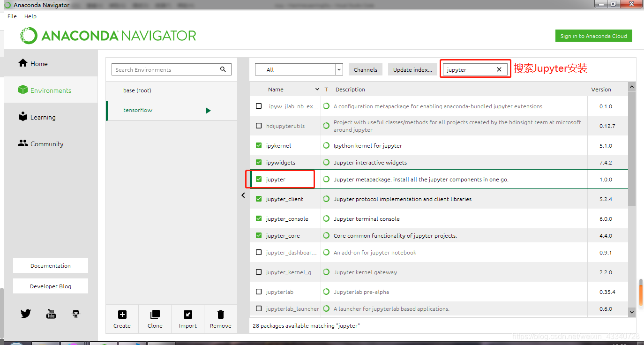644x345 pixels.
Task: Click the Name column sort arrow
Action: 317,90
